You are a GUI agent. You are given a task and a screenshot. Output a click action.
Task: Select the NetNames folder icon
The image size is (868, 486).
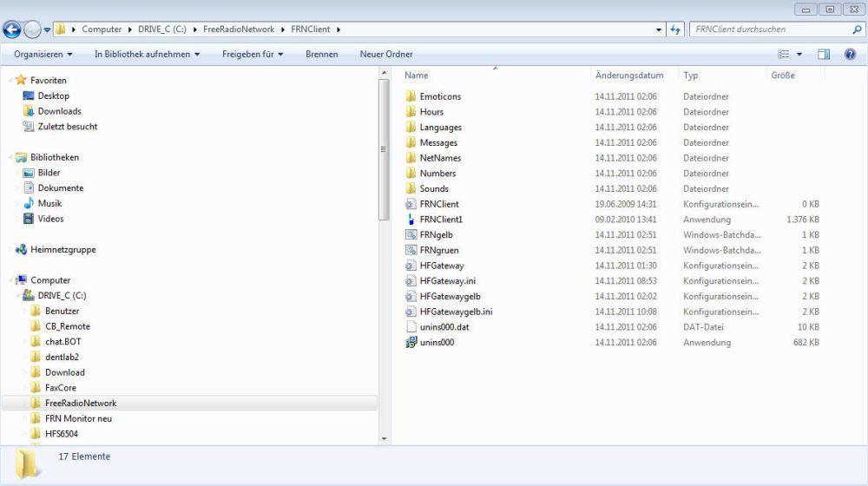click(411, 158)
